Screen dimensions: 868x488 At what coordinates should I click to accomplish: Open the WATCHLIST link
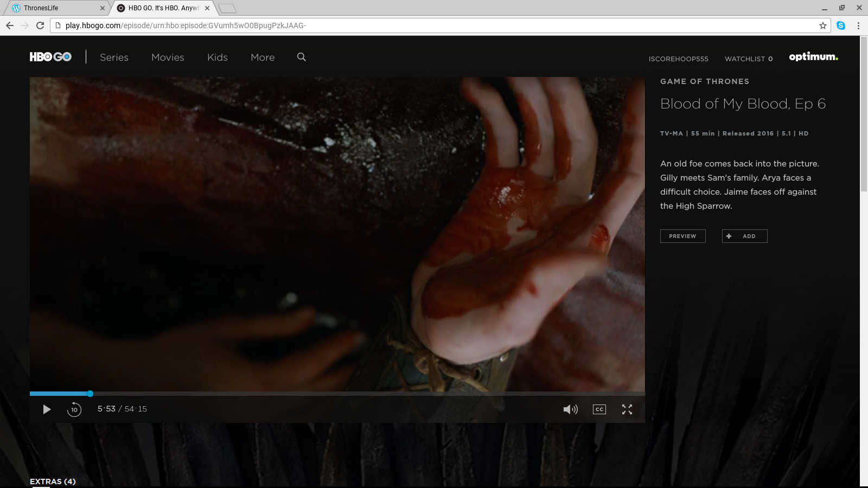[748, 59]
